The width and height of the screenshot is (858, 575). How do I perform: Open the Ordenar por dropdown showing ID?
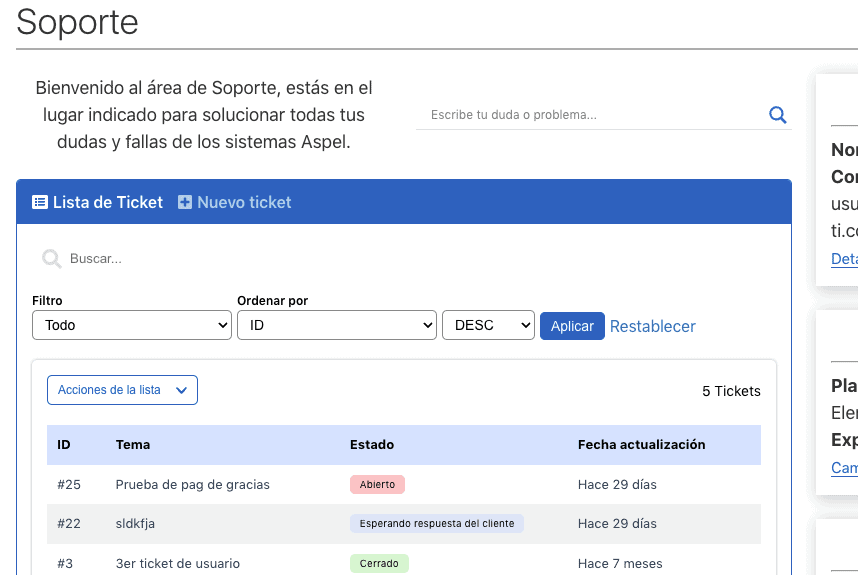coord(337,326)
